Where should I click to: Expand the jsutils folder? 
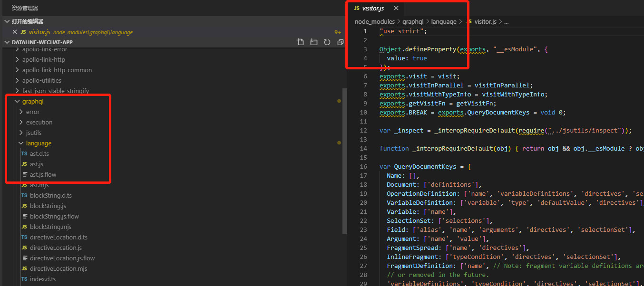[33, 133]
